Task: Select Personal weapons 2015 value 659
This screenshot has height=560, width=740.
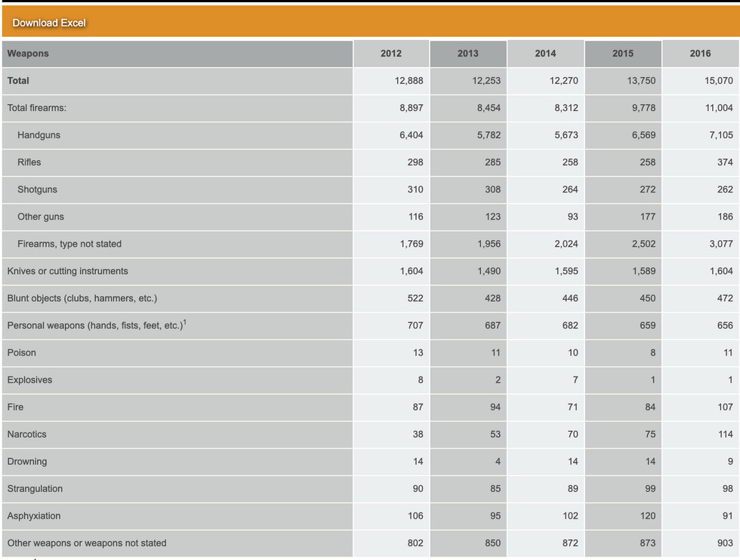Action: [648, 325]
